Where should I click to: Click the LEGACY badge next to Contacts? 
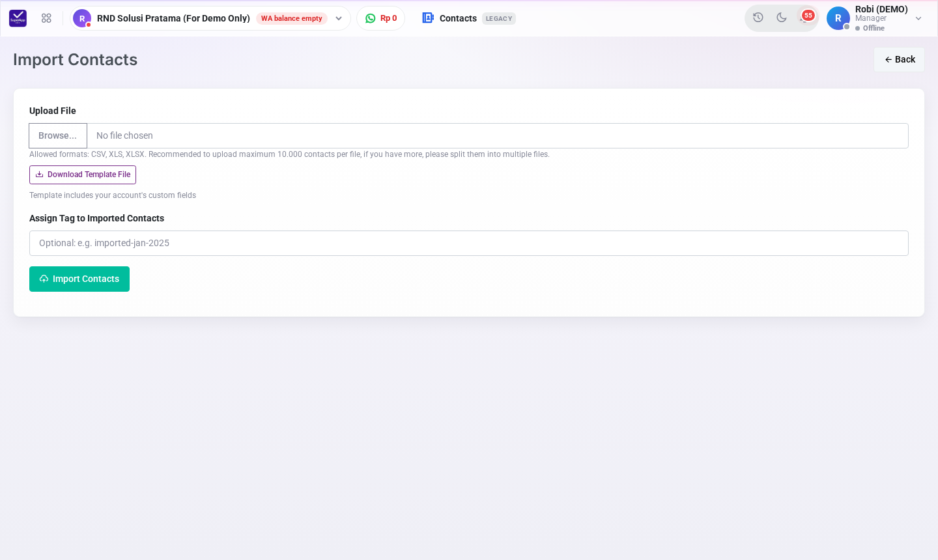(499, 18)
